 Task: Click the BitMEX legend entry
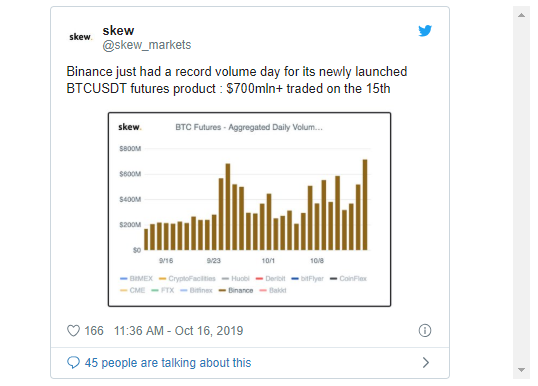pos(136,279)
